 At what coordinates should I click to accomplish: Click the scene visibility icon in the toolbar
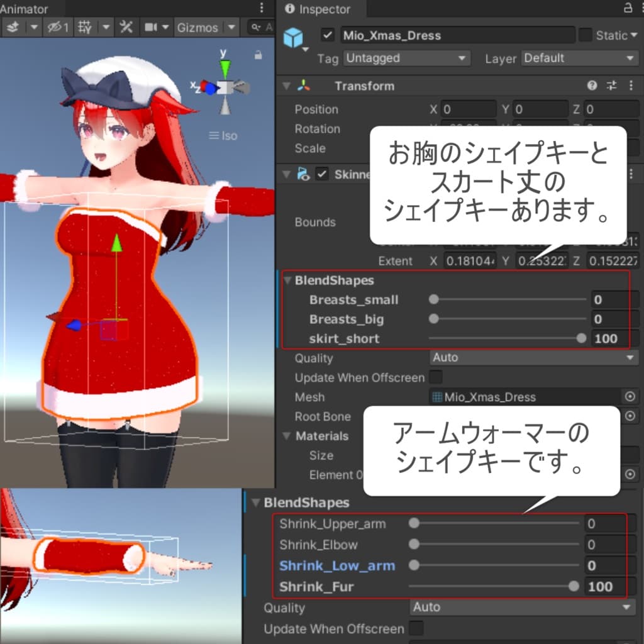(x=53, y=27)
